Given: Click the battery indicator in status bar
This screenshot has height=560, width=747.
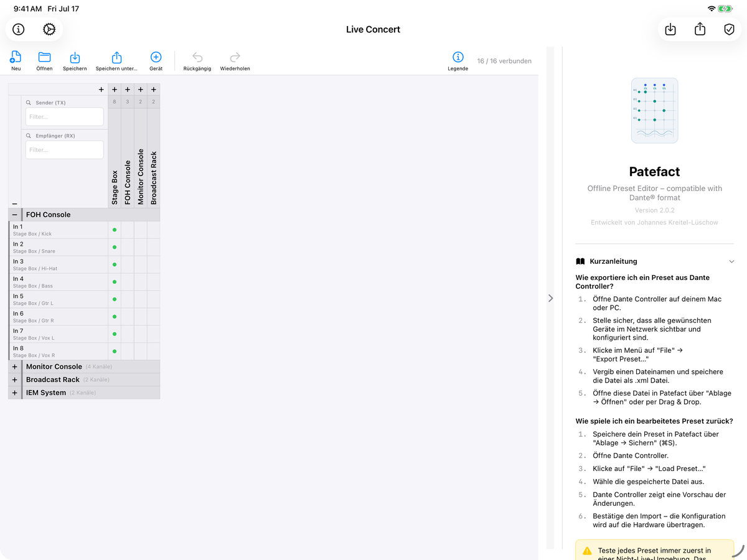Looking at the screenshot, I should [x=725, y=9].
